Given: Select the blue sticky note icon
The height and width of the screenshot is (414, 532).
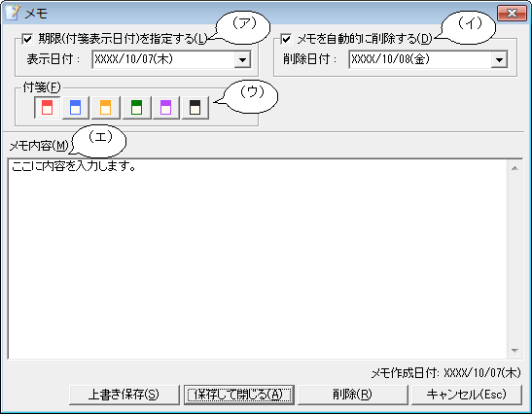Looking at the screenshot, I should click(x=75, y=108).
